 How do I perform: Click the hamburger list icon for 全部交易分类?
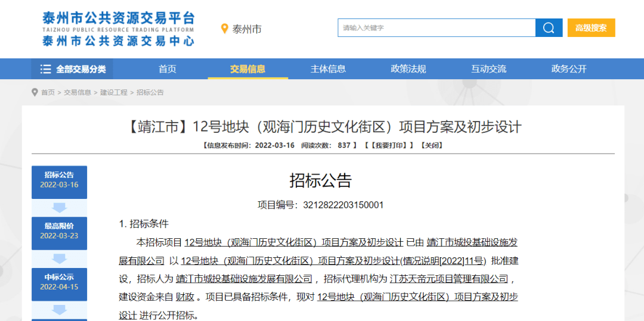tap(45, 69)
